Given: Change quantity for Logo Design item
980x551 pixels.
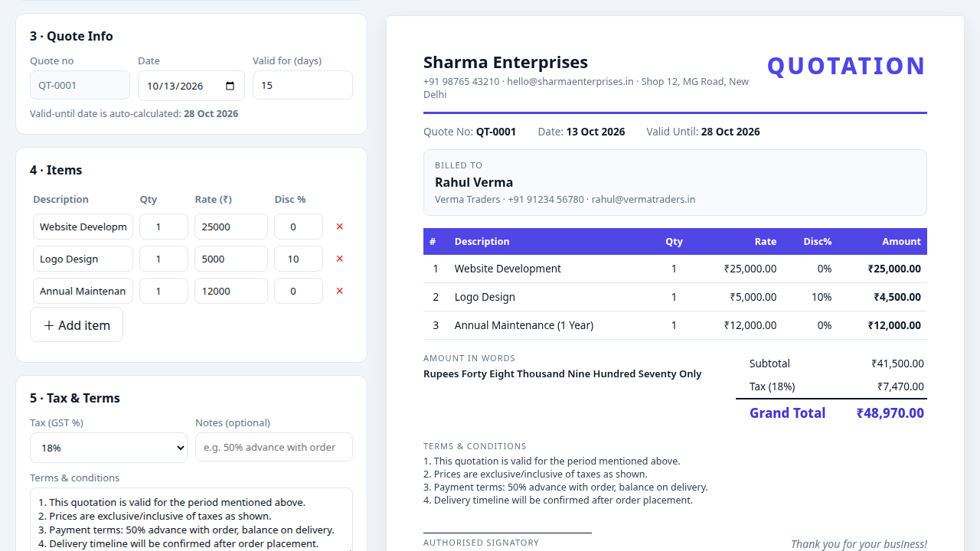Looking at the screenshot, I should point(164,259).
